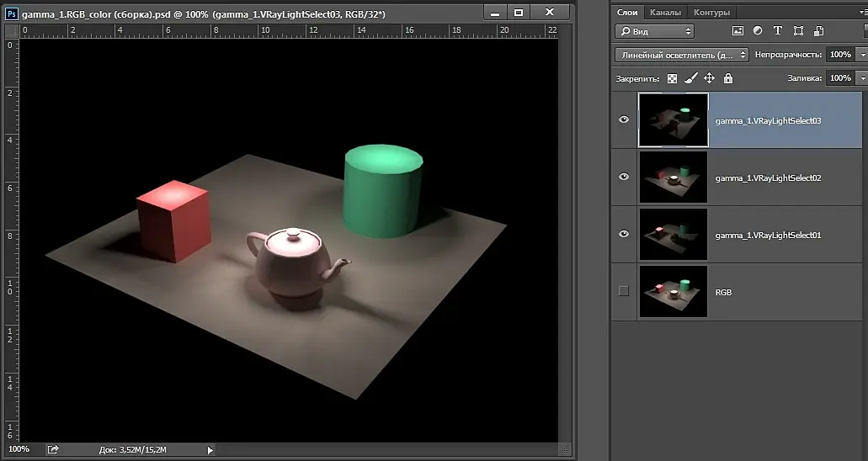Viewport: 868px width, 461px height.
Task: Lock the layer fully with padlock icon
Action: tap(728, 78)
